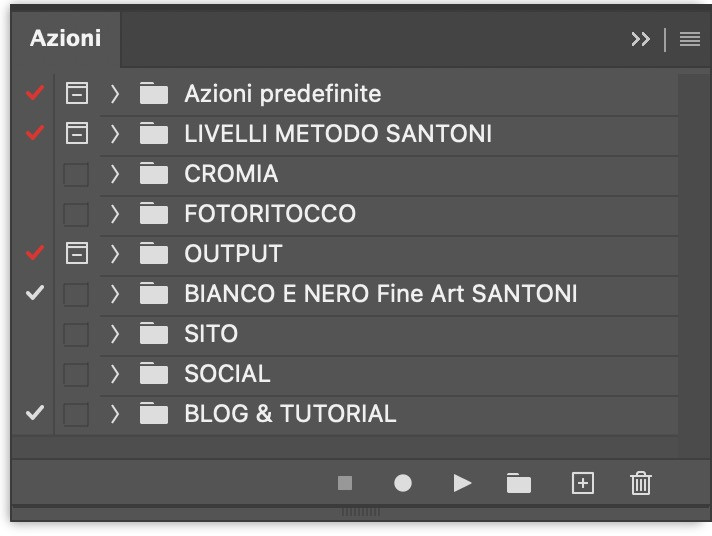Expand LIVELLI METODO SANTONI set chevron
Viewport: 712px width, 536px height.
[115, 134]
